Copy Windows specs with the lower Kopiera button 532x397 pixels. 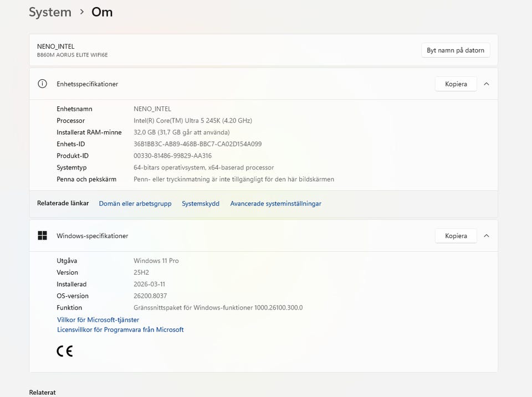456,236
